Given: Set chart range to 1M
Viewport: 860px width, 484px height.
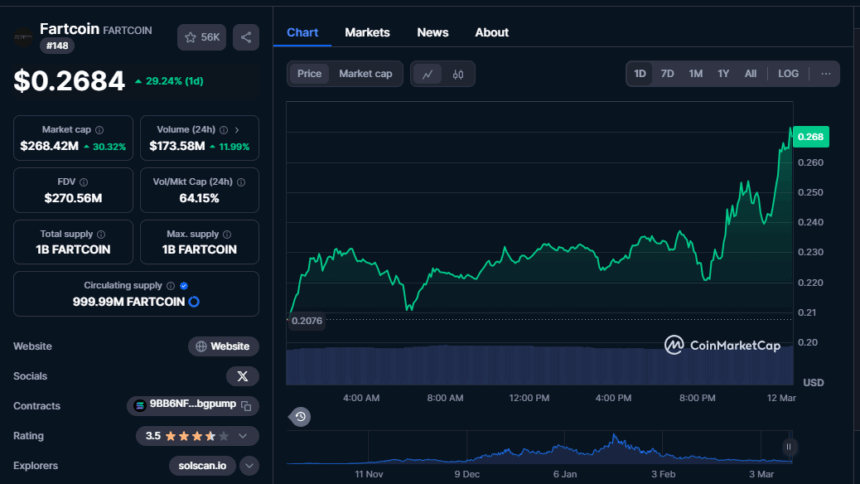Looking at the screenshot, I should (695, 74).
